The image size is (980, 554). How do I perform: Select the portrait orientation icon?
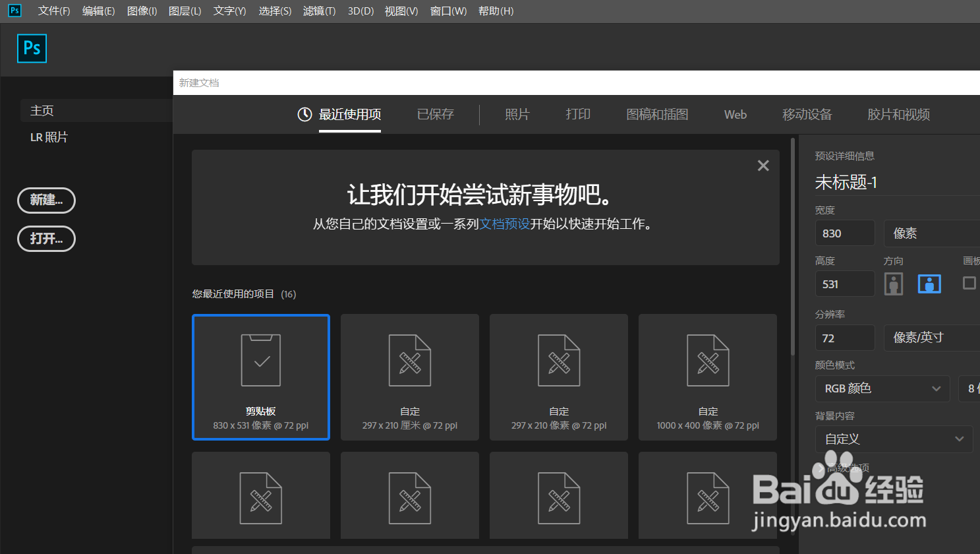coord(893,284)
